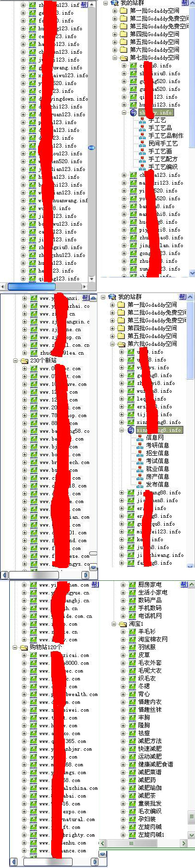Click the sitemap icon beside 手工艺品制作
This screenshot has height=868, width=195.
coord(142,136)
